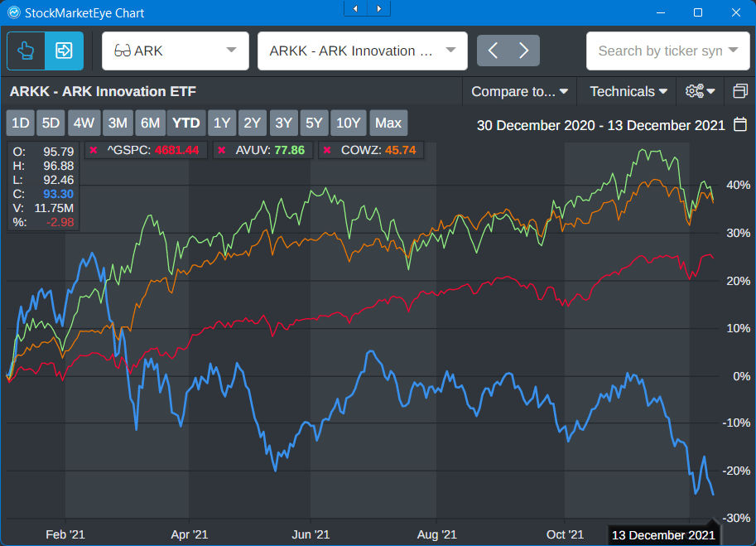
Task: Click the StockMarketEye app logo icon
Action: [13, 12]
